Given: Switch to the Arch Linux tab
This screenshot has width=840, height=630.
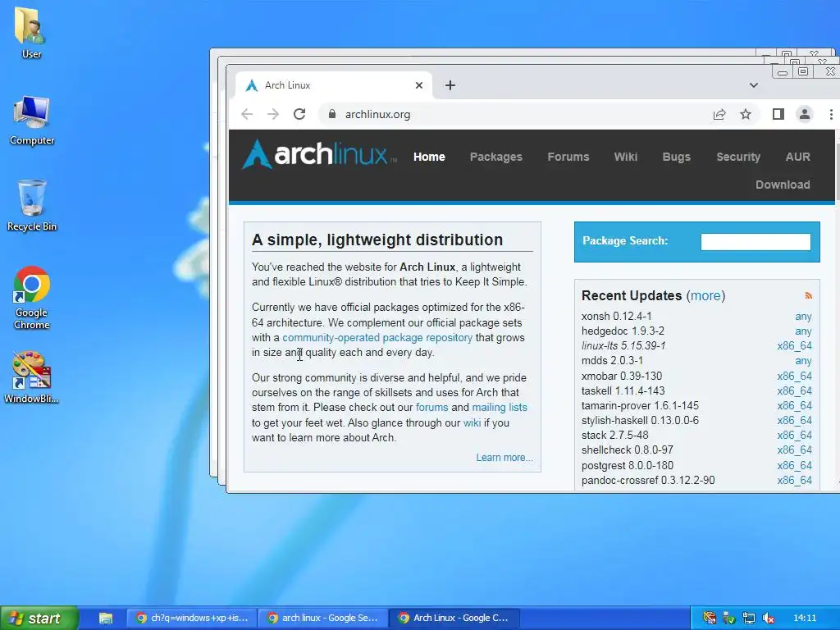Looking at the screenshot, I should 333,85.
